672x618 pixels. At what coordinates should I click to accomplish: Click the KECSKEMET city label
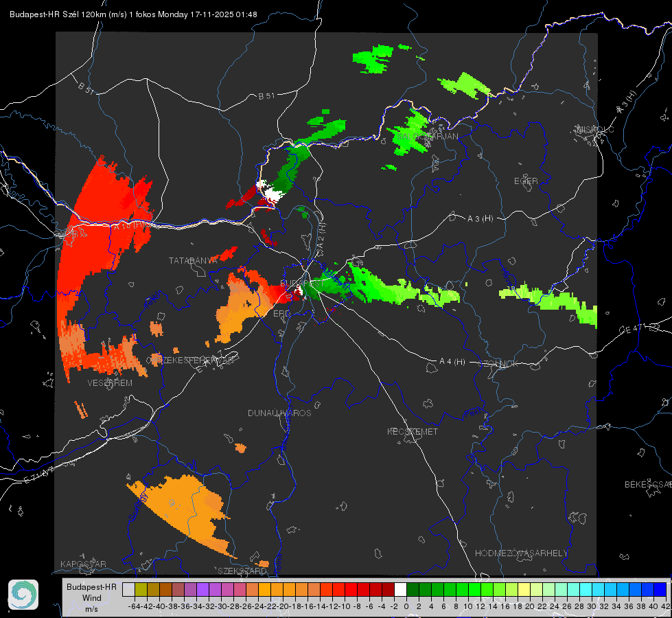(x=413, y=432)
